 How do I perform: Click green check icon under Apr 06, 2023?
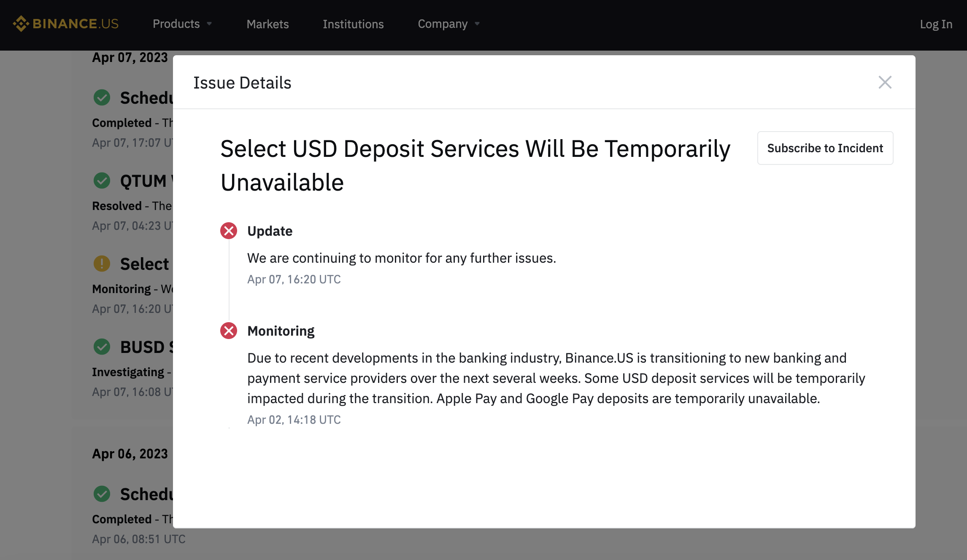(x=102, y=494)
